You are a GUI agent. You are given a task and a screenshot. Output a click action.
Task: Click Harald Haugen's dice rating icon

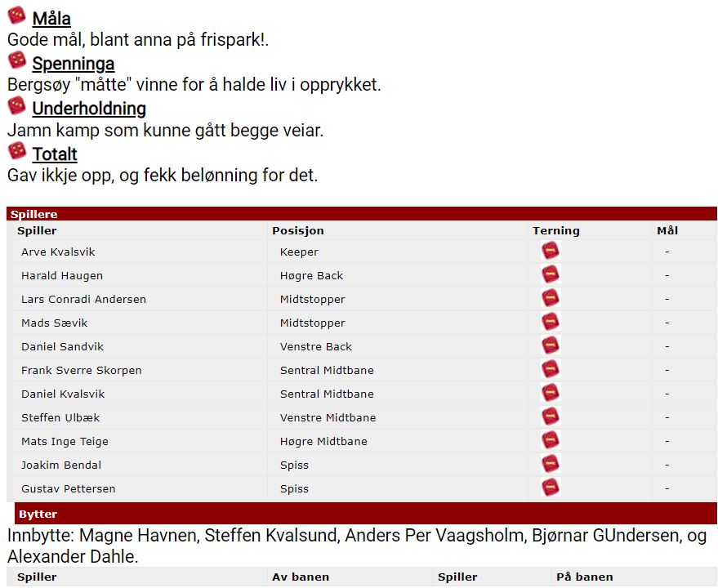(x=551, y=274)
